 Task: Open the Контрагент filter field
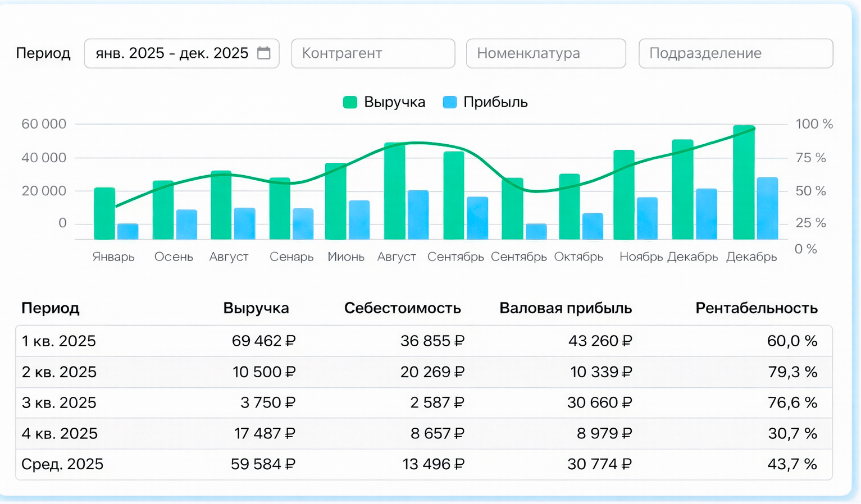tap(373, 53)
